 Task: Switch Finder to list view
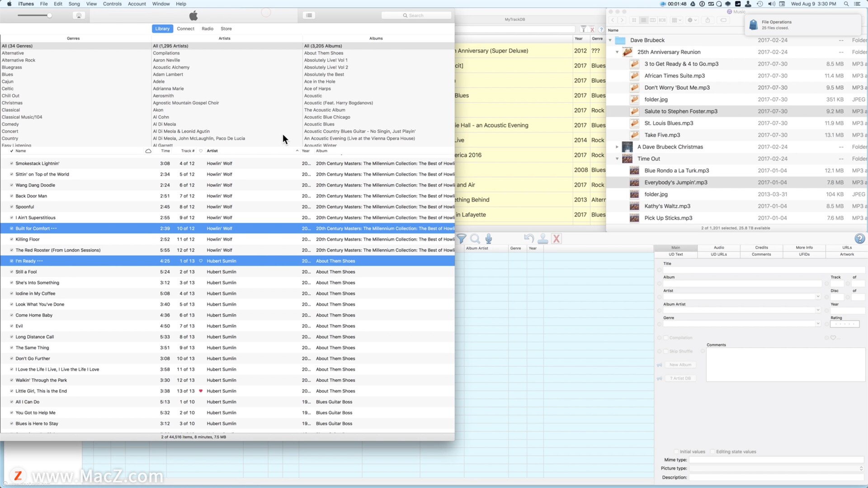tap(643, 20)
